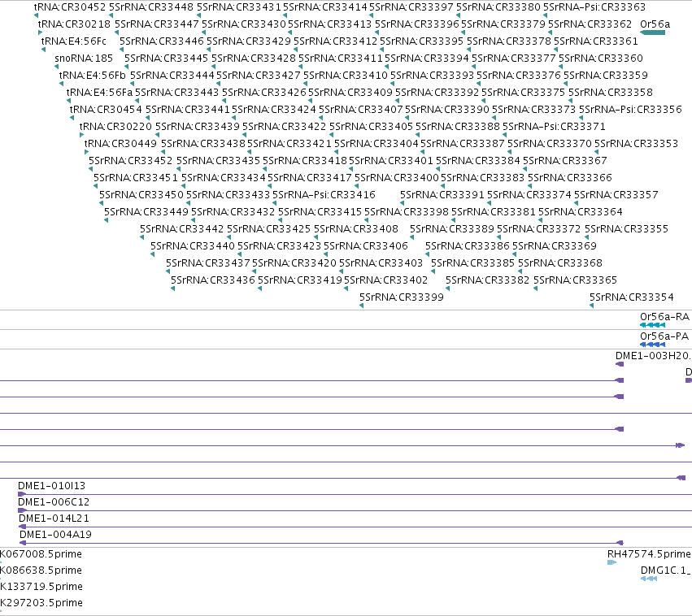This screenshot has width=692, height=616.
Task: Click the 5SrRNA:CR33451 label
Action: pos(136,178)
